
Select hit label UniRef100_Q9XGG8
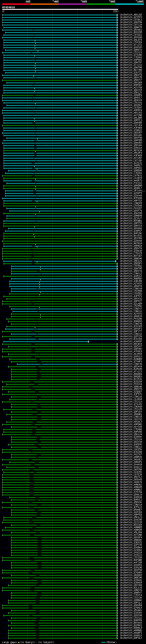[131, 37]
